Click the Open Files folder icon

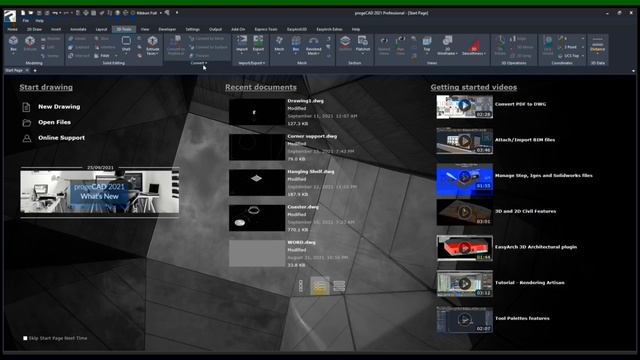tap(27, 122)
